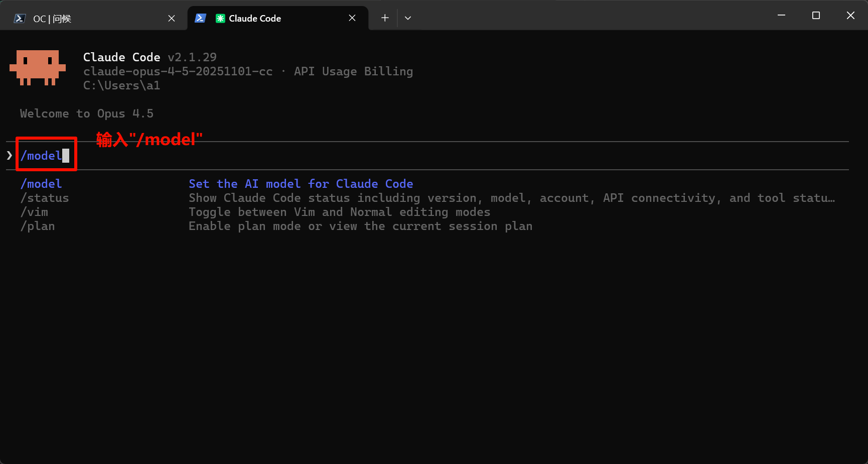Screen dimensions: 868x464
Task: Choose the /status command suggestion
Action: [x=45, y=198]
